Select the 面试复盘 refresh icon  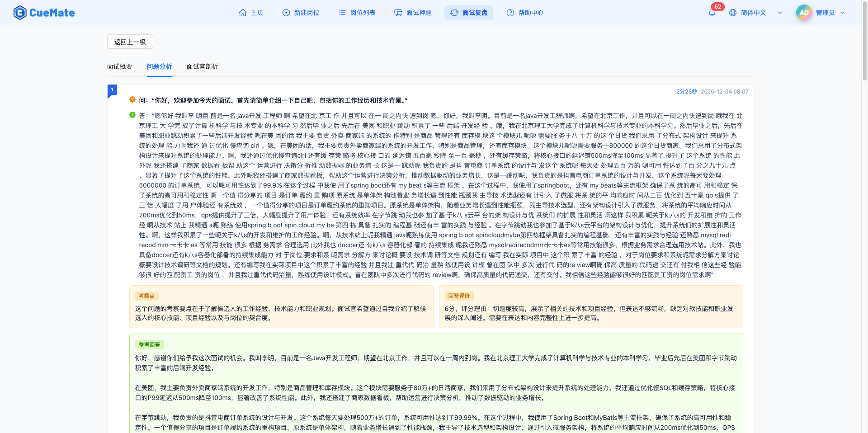(x=454, y=13)
